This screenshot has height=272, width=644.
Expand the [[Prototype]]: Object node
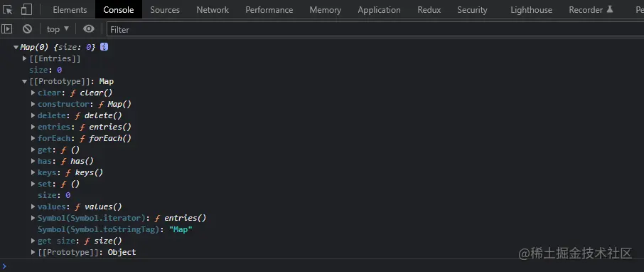click(33, 252)
